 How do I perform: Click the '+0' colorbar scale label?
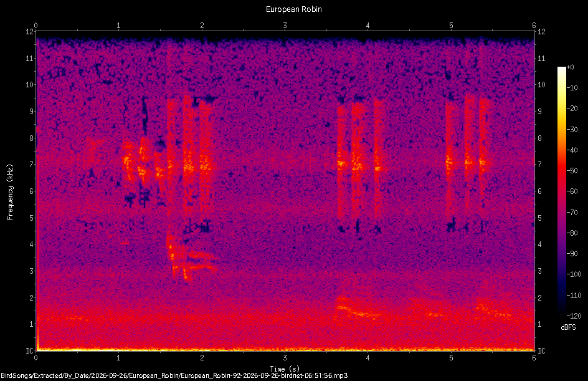click(x=570, y=67)
